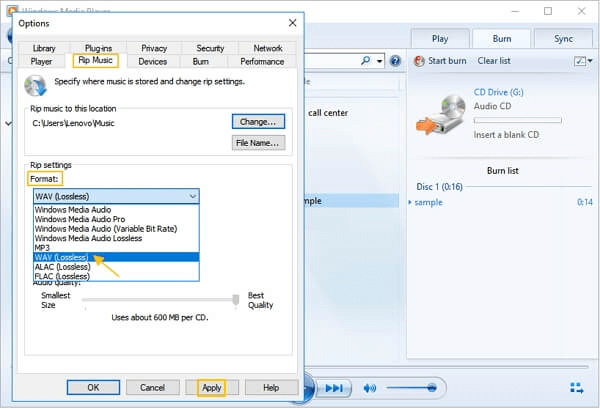Select FLAC (Lossless) format
Image resolution: width=600 pixels, height=409 pixels.
[116, 276]
